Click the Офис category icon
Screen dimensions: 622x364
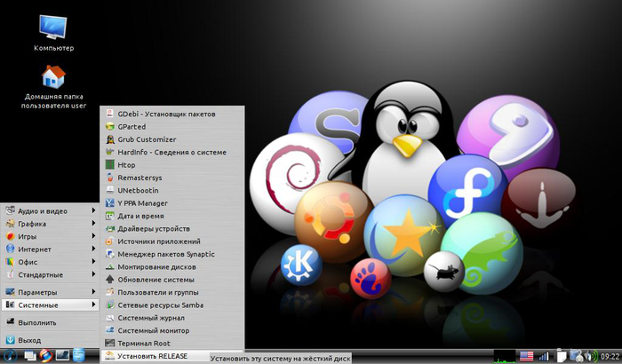point(10,261)
